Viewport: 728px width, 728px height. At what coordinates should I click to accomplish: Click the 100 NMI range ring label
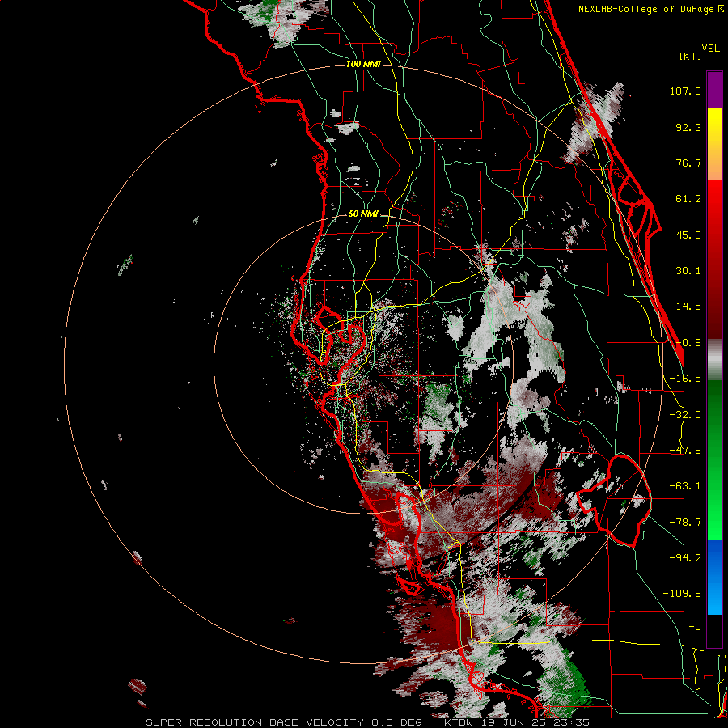363,64
